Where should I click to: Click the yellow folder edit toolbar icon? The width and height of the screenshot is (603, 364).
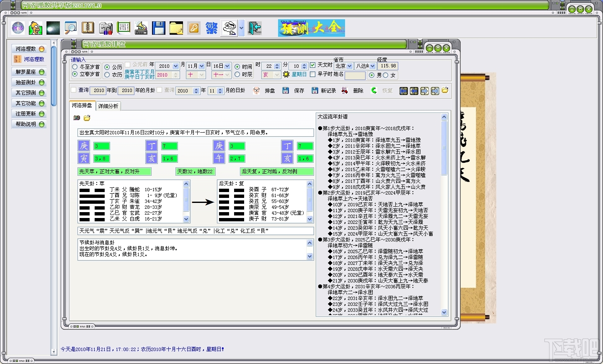[x=176, y=28]
